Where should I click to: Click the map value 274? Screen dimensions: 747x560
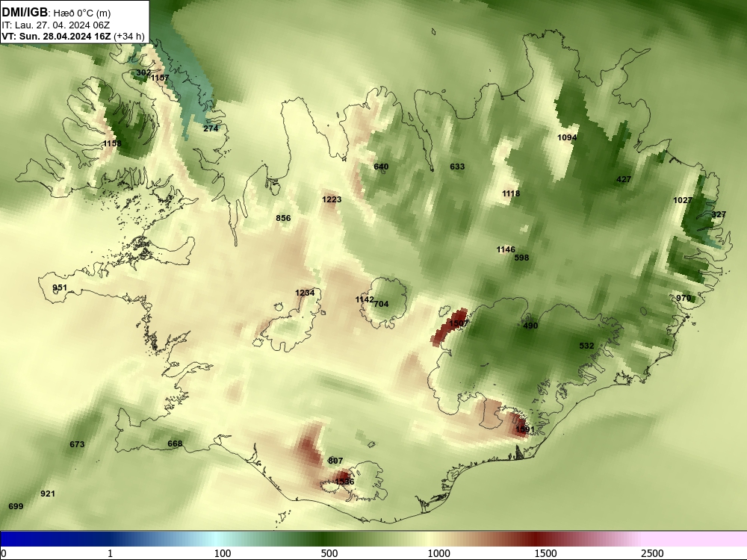coord(211,128)
